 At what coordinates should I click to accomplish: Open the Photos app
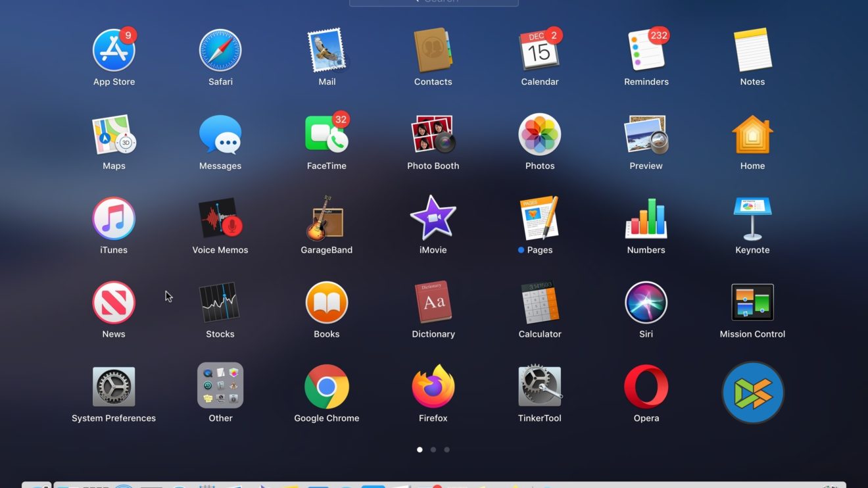pyautogui.click(x=540, y=134)
